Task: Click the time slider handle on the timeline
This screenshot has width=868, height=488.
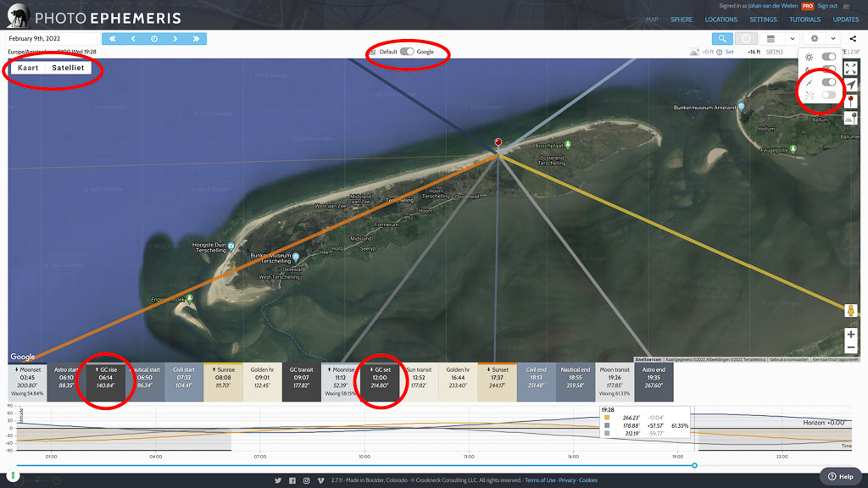Action: click(694, 466)
